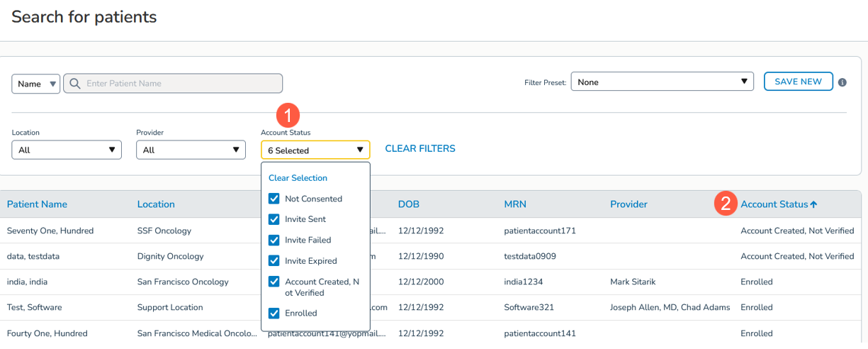Click the orange number 1 marker
Image resolution: width=868 pixels, height=349 pixels.
pyautogui.click(x=288, y=115)
